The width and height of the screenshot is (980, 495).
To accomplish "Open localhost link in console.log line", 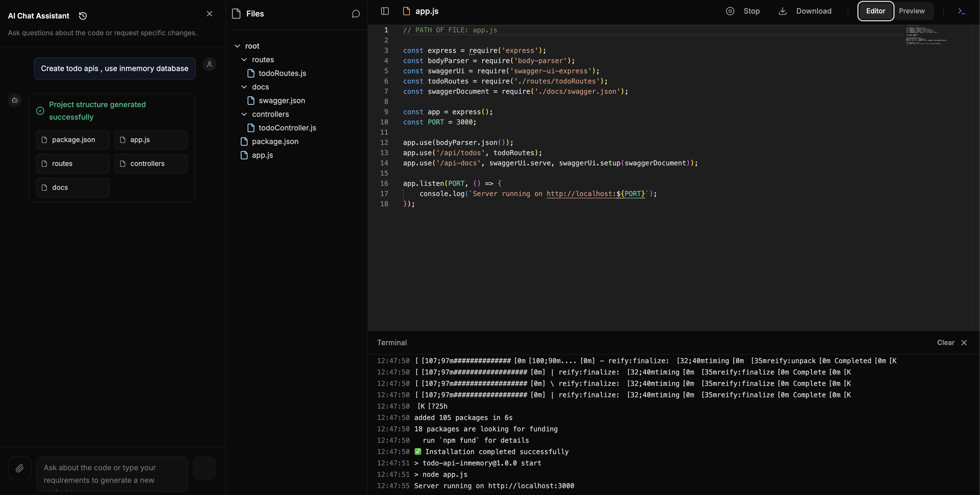I will (x=596, y=194).
